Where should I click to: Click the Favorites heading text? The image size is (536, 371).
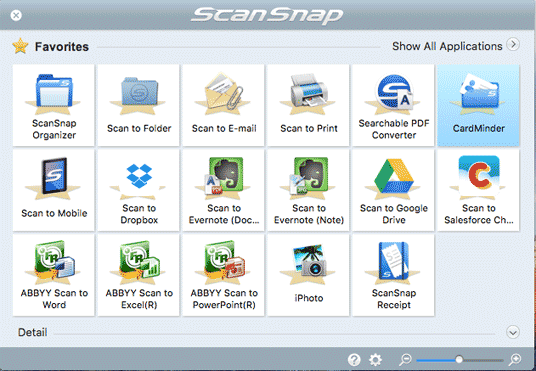[x=62, y=47]
